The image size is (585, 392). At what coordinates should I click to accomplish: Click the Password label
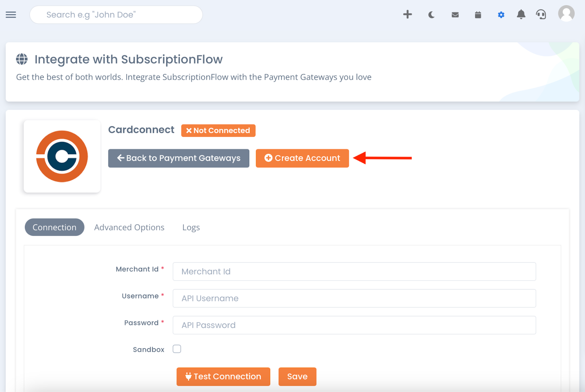(141, 323)
